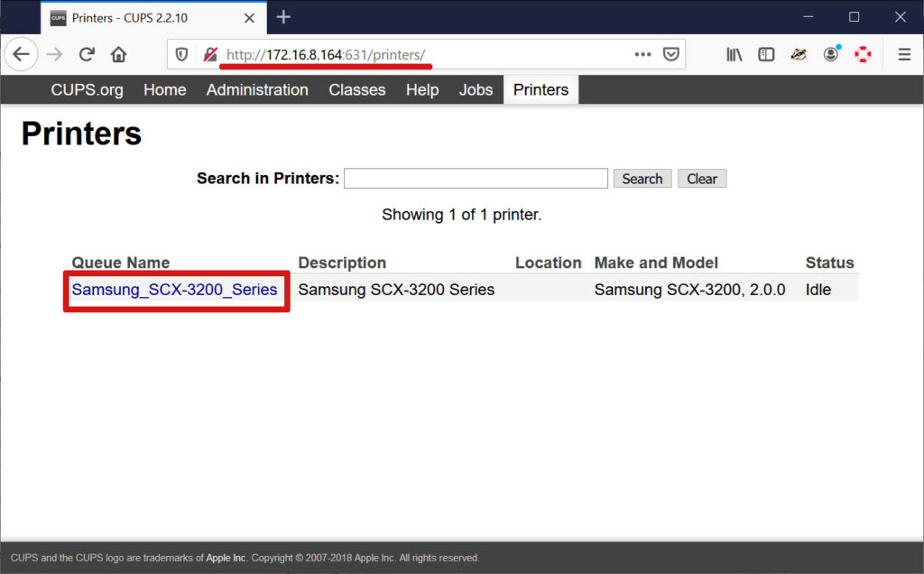Click the 'Printers' page heading
This screenshot has height=574, width=924.
(81, 134)
